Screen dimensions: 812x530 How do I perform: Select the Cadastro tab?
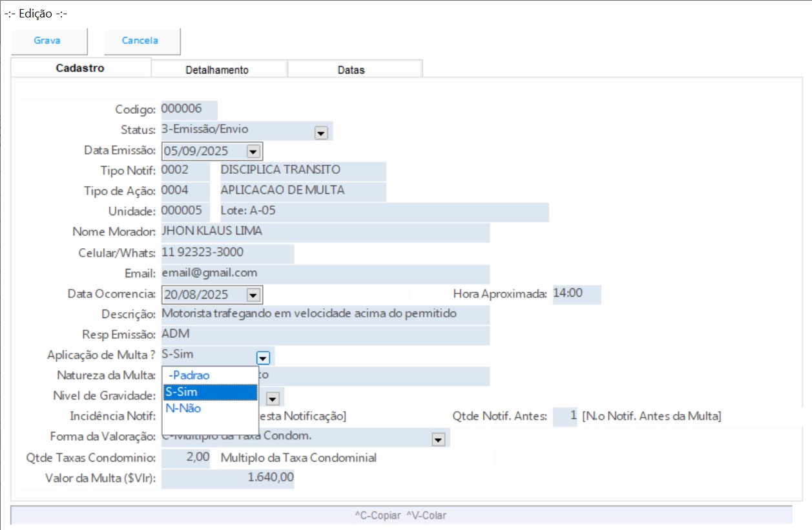click(x=80, y=69)
